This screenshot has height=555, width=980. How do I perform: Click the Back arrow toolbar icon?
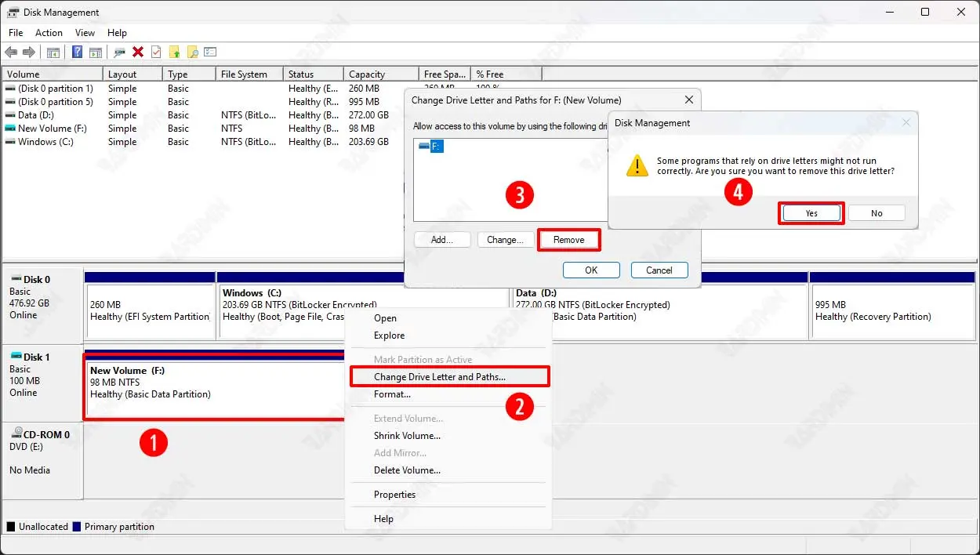point(11,53)
